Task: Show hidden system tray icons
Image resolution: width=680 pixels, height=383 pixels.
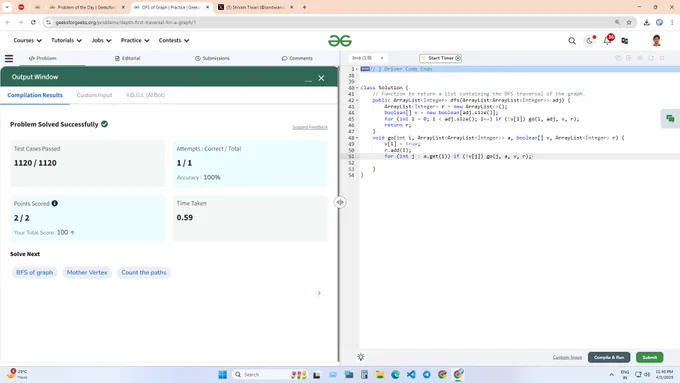Action: tap(611, 374)
